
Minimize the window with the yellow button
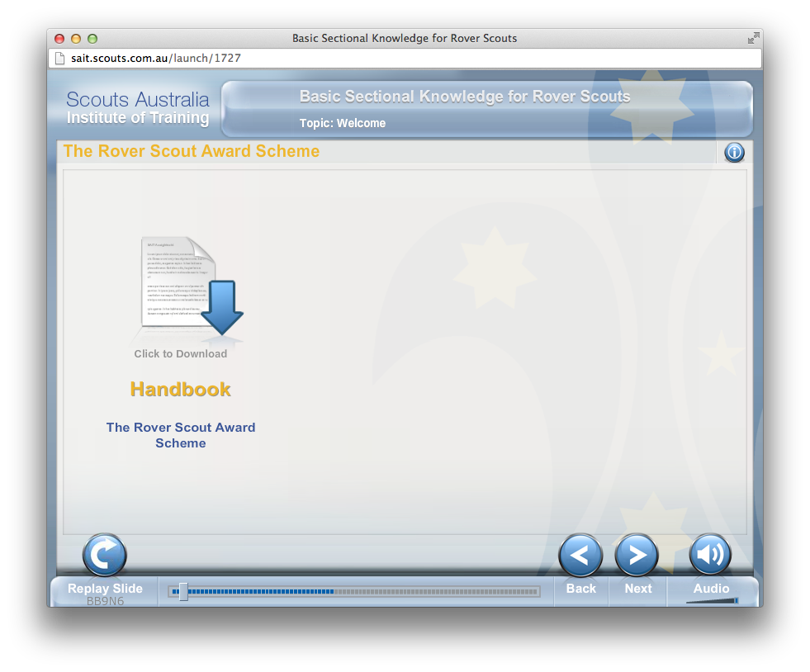pyautogui.click(x=76, y=38)
